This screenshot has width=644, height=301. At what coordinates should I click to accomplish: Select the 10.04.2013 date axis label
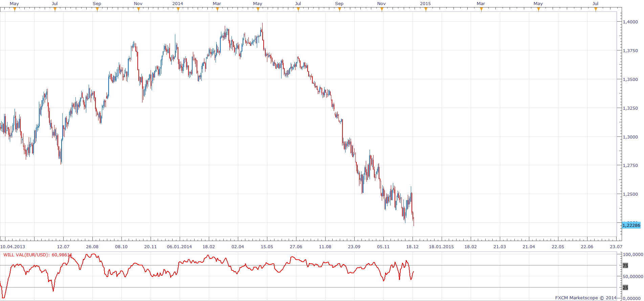[x=13, y=246]
